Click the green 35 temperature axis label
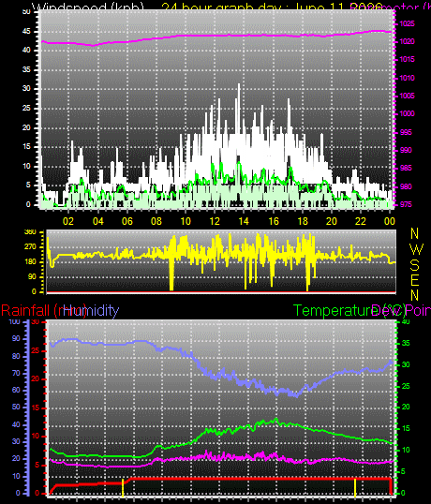The width and height of the screenshot is (431, 504). 406,343
